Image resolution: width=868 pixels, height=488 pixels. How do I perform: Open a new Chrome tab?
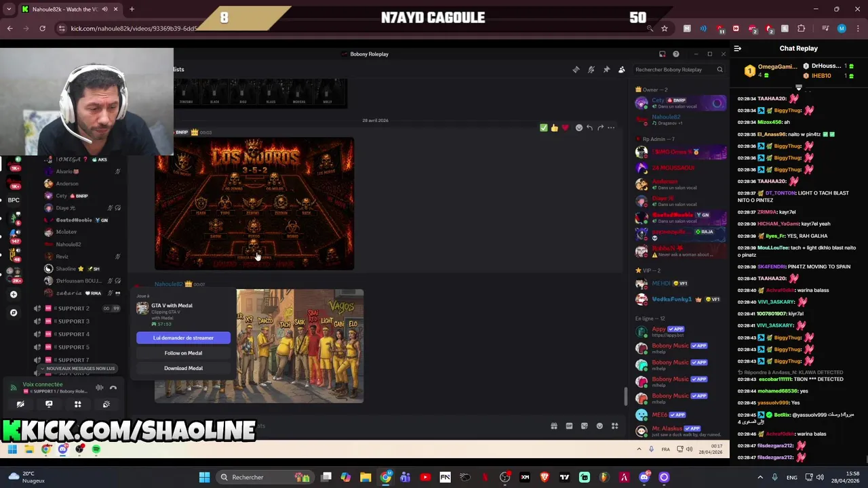click(132, 9)
